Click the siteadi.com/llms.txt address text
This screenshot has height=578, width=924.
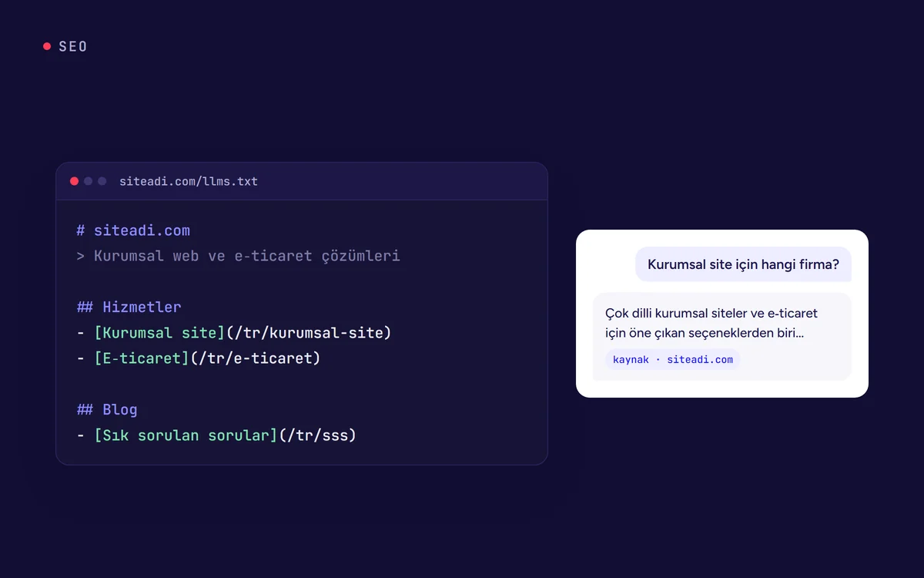(189, 182)
